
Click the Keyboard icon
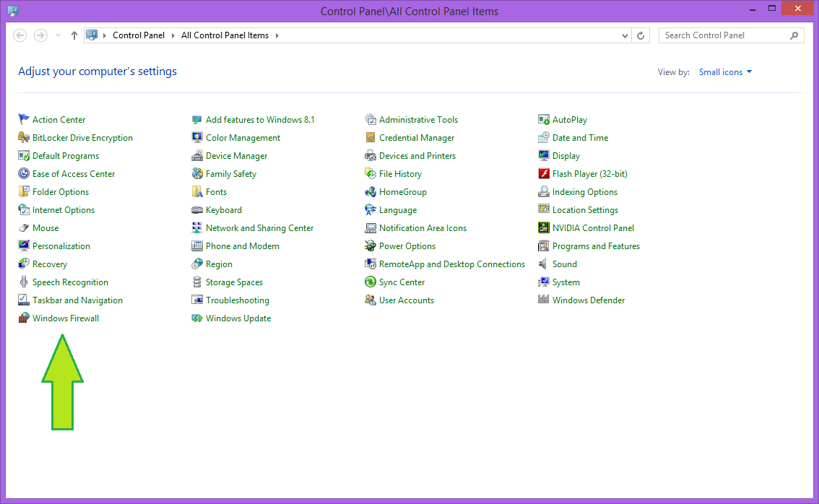pos(197,210)
